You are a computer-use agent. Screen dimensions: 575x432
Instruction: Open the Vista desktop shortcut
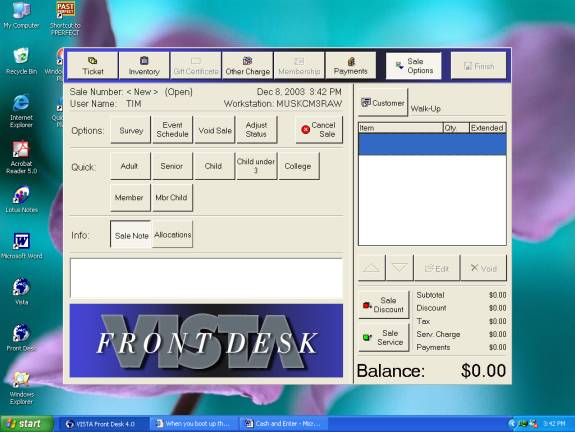coord(21,292)
